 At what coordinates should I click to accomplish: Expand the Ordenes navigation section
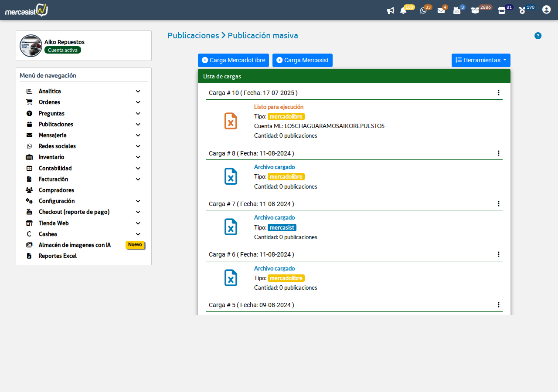point(138,102)
